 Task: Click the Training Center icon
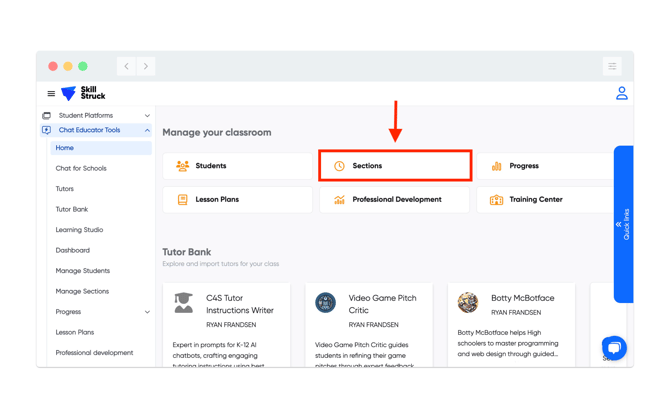[496, 200]
